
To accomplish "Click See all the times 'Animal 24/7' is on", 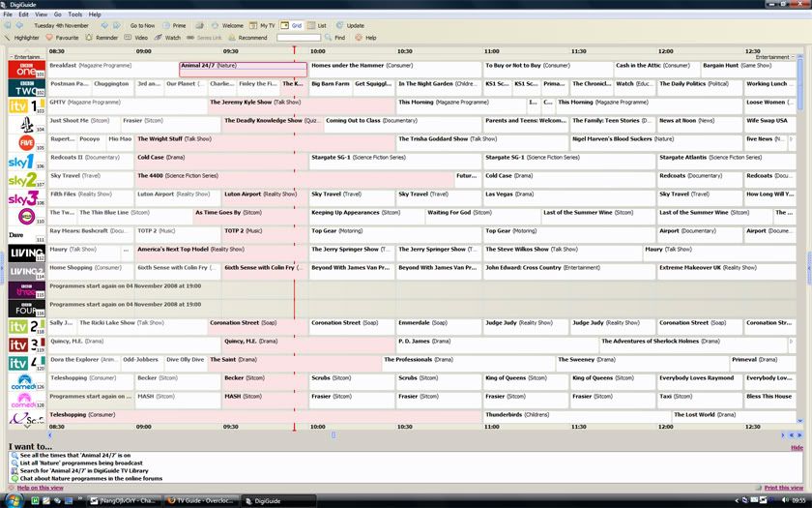I will click(75, 455).
